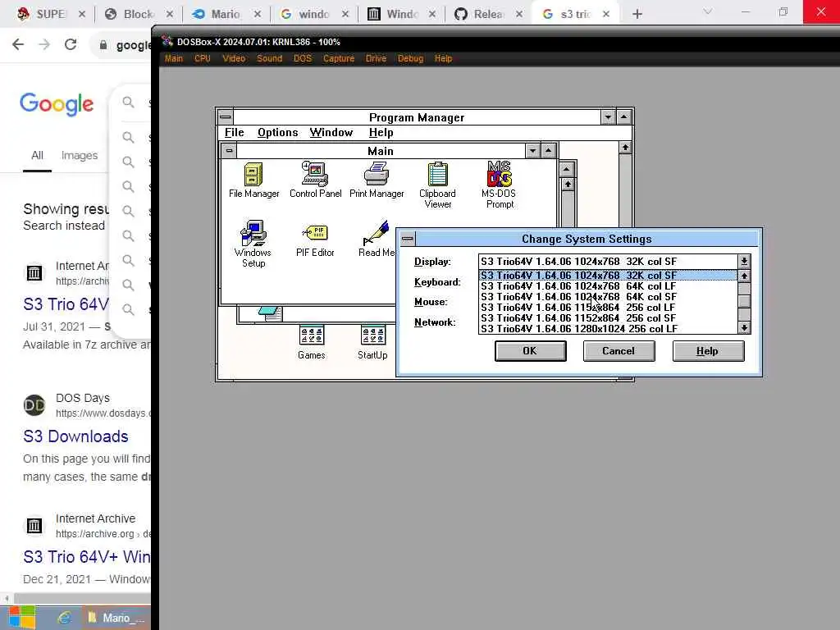Open Games program group icon
This screenshot has width=840, height=630.
click(311, 343)
